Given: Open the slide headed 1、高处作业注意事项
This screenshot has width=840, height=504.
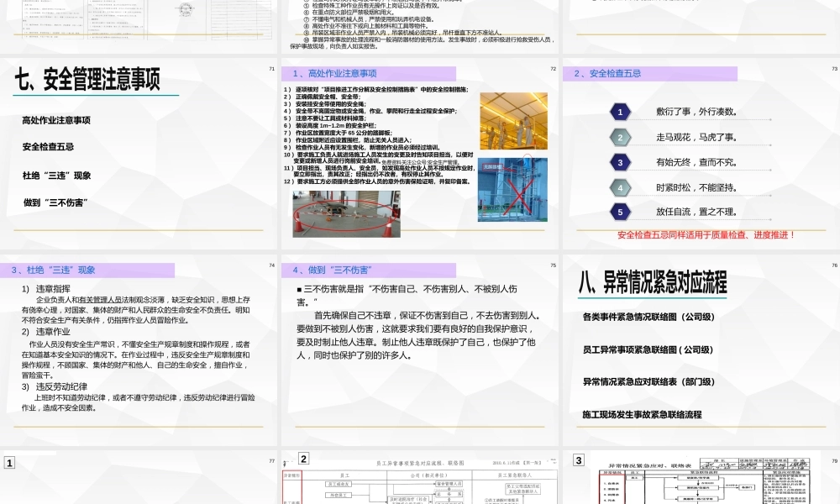Looking at the screenshot, I should coord(419,153).
